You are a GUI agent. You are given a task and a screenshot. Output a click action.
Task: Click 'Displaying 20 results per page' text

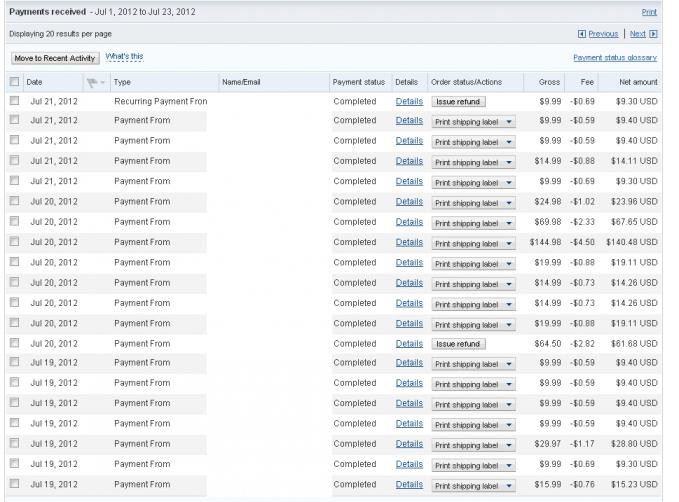[x=61, y=34]
